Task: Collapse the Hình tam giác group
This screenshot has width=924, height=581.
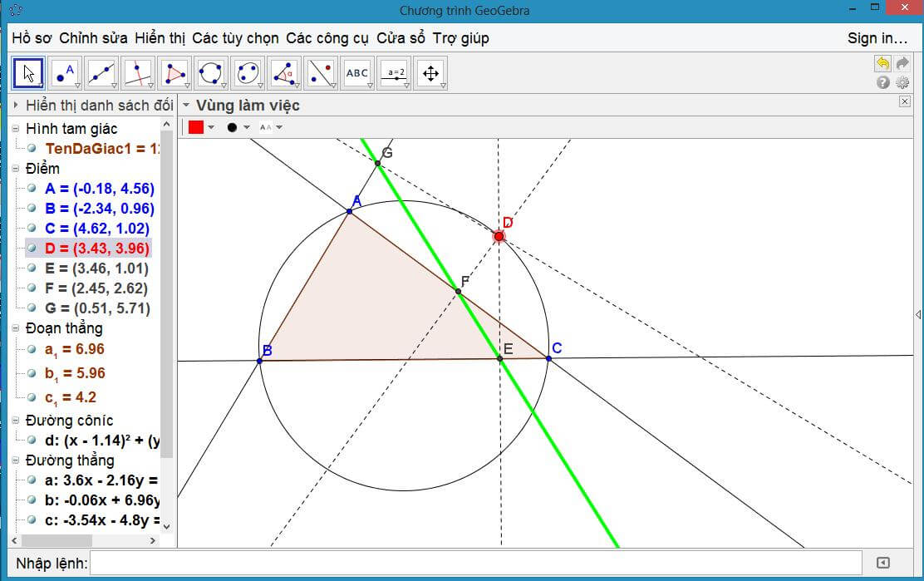Action: click(16, 129)
